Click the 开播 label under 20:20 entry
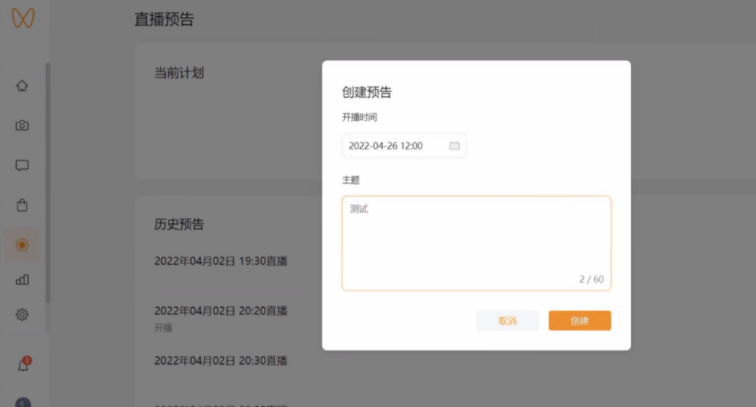 tap(163, 328)
